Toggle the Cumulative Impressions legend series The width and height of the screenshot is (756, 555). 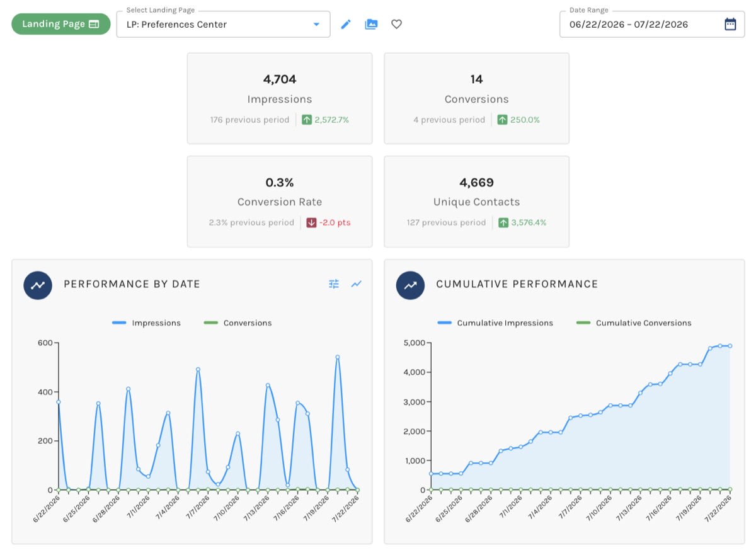[x=495, y=323]
